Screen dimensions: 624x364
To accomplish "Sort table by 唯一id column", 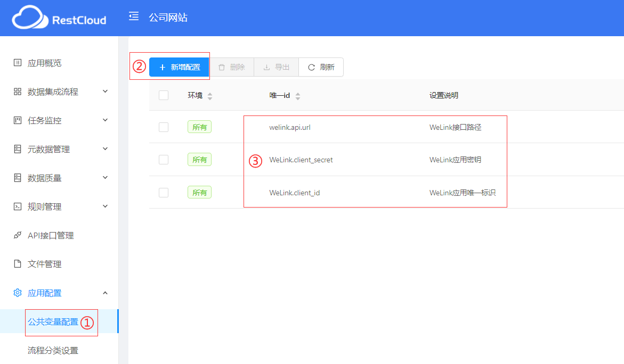I will click(298, 96).
